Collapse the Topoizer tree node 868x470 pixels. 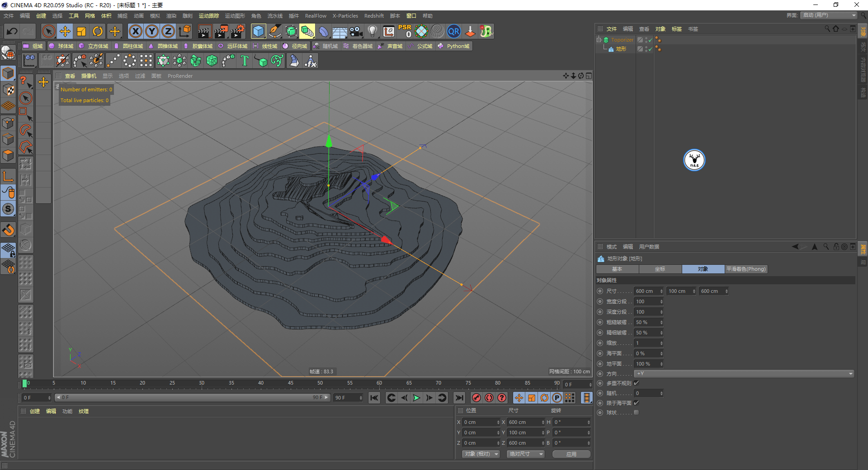[x=599, y=40]
